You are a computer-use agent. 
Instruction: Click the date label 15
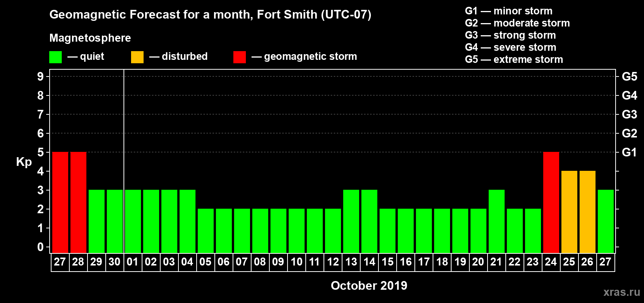pyautogui.click(x=388, y=262)
